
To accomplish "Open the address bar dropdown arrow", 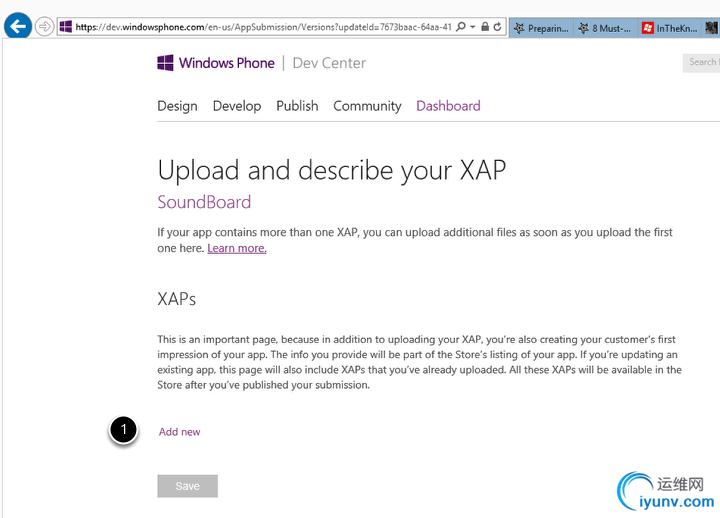I will (x=472, y=27).
